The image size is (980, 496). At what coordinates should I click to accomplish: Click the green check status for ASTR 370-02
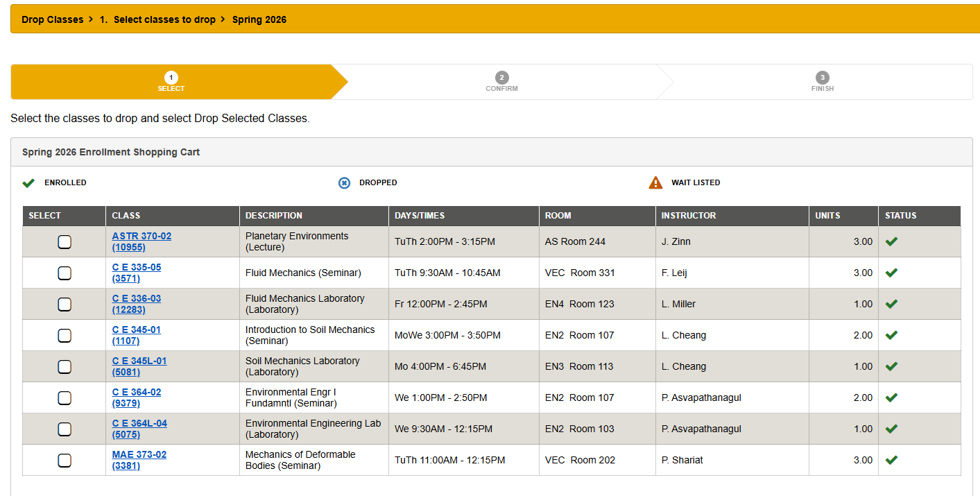(x=891, y=241)
